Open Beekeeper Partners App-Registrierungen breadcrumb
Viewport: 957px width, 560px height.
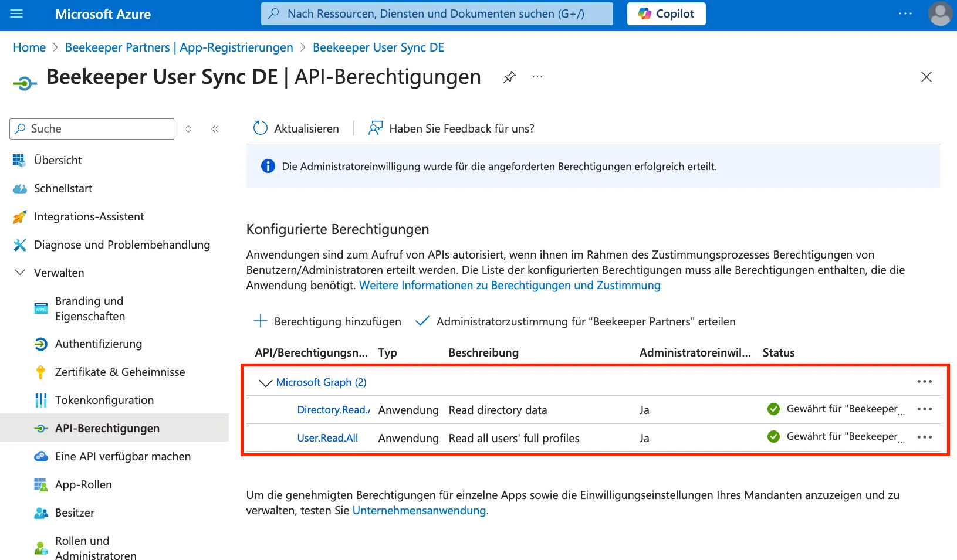coord(179,47)
